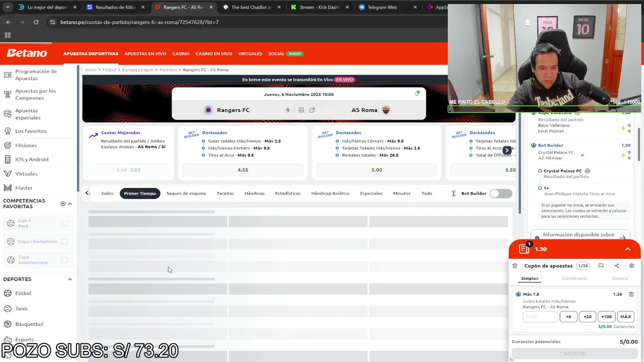
Task: Open the Goles market tab
Action: coord(107,194)
